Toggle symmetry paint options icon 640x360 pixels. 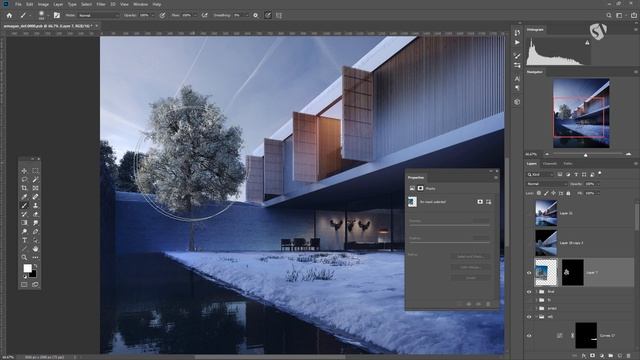pyautogui.click(x=279, y=16)
